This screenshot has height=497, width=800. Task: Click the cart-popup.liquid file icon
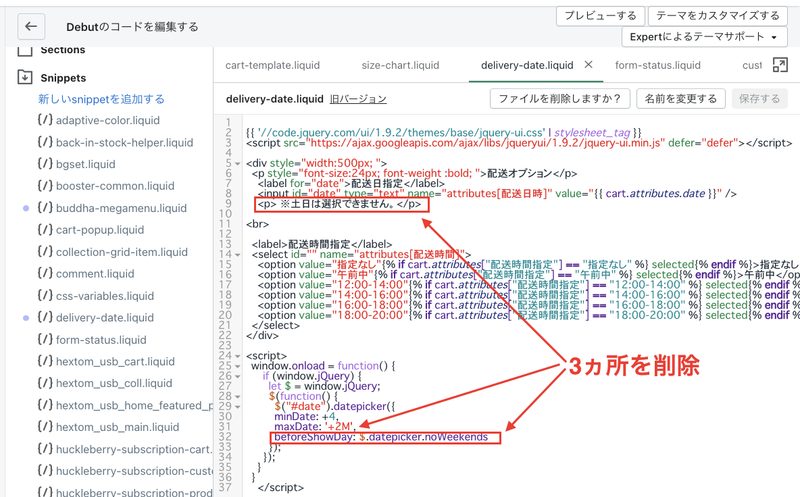(45, 229)
